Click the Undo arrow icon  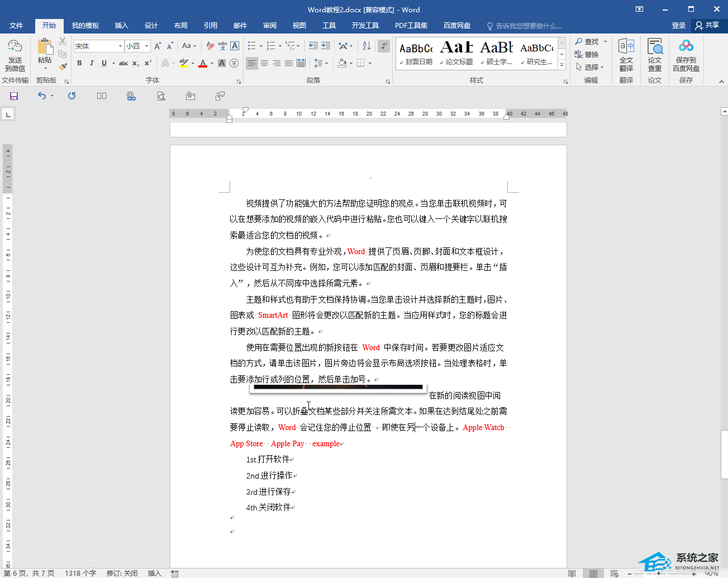click(42, 96)
